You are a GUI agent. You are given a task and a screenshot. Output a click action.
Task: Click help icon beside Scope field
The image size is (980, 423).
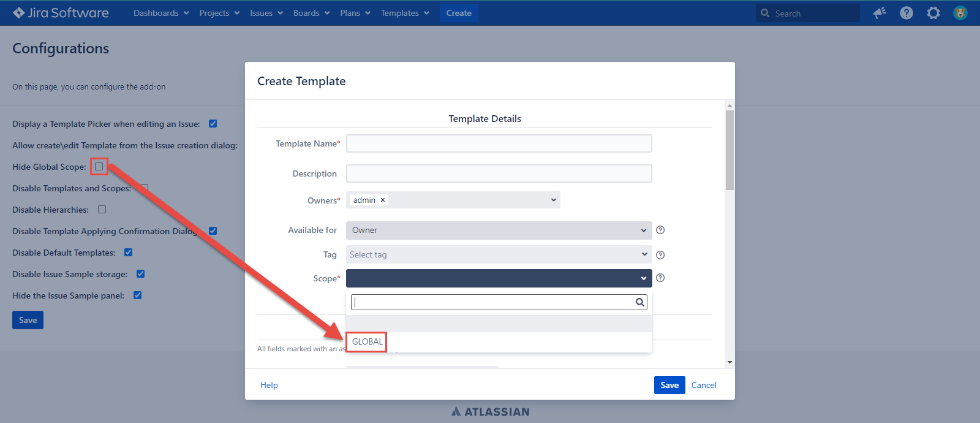coord(660,278)
